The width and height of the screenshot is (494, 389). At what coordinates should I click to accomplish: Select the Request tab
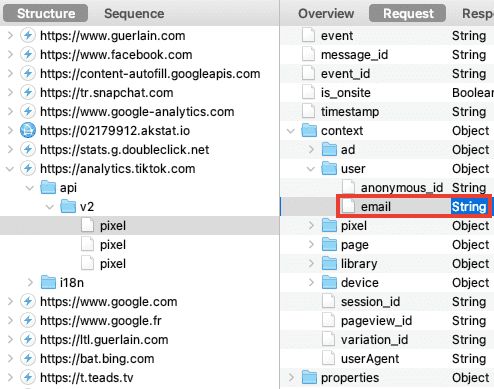(x=407, y=14)
